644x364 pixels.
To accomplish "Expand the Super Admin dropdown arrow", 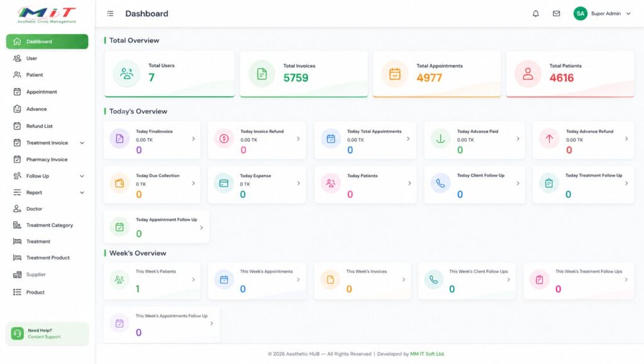I will [x=628, y=14].
